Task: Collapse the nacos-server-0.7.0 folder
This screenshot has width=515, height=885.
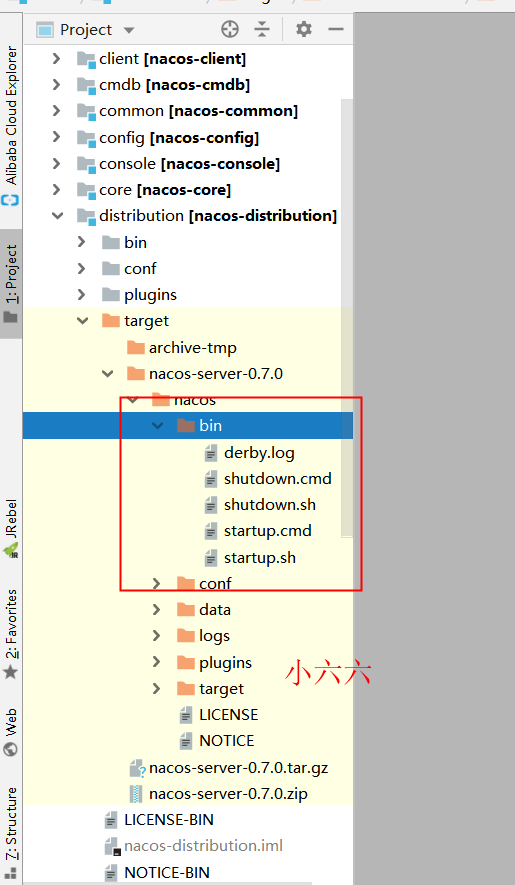Action: tap(108, 374)
